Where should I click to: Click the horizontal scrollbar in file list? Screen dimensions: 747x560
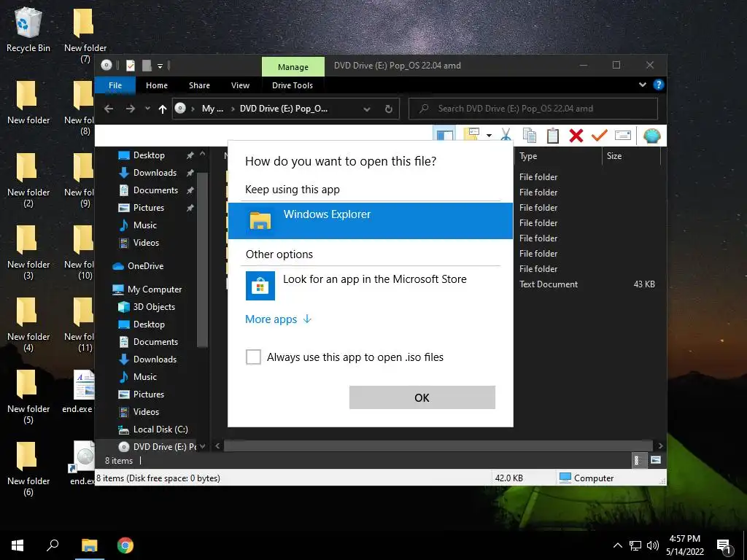pos(438,446)
